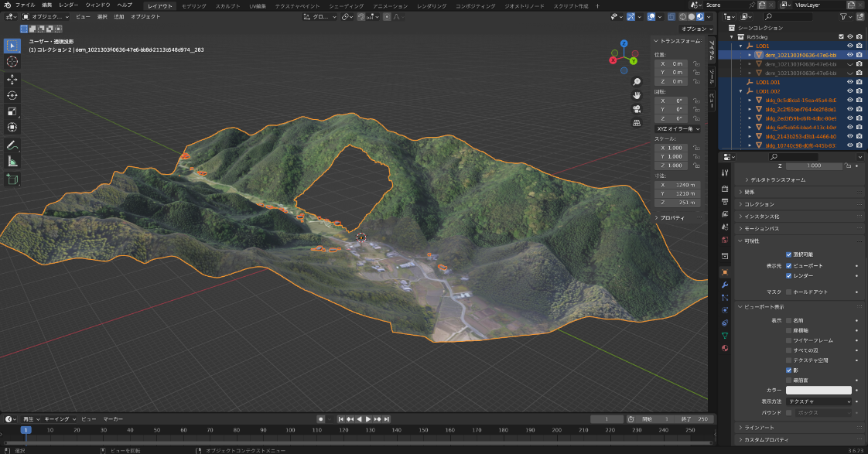Enable the ワイヤーフレーム checkbox
This screenshot has height=454, width=868.
(x=789, y=340)
